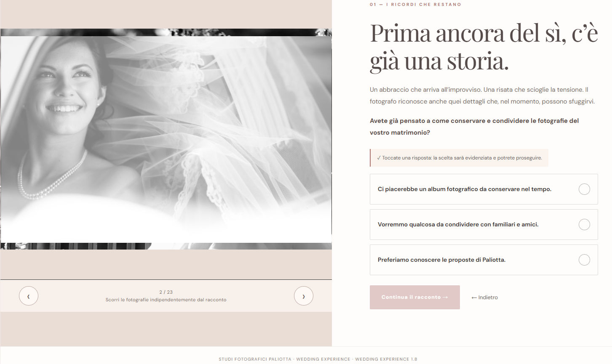Click the 'Toccate una risposta' hint message
The width and height of the screenshot is (612, 364).
459,158
